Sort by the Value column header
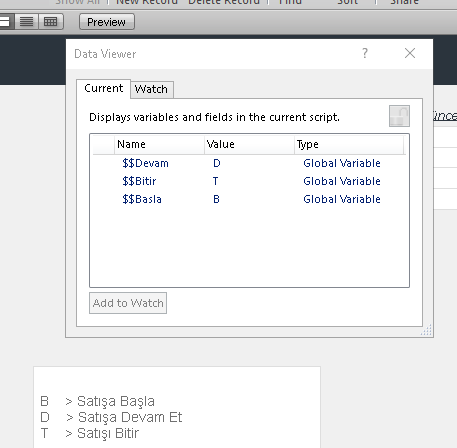Viewport: 457px width, 448px height. click(249, 144)
